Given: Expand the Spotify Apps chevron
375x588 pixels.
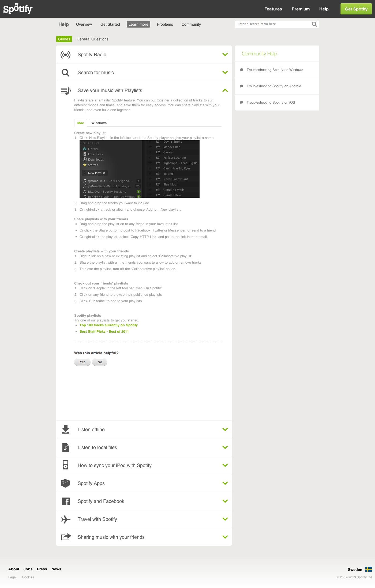Looking at the screenshot, I should pos(225,483).
